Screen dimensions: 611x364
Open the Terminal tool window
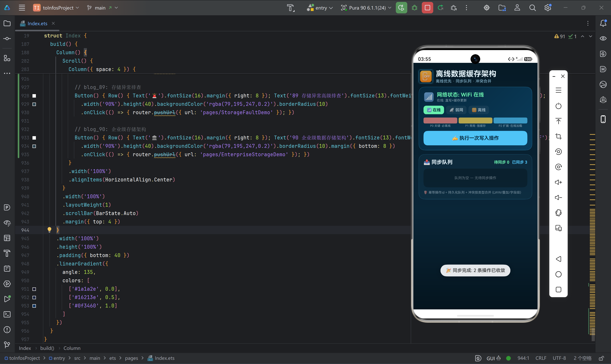click(7, 314)
